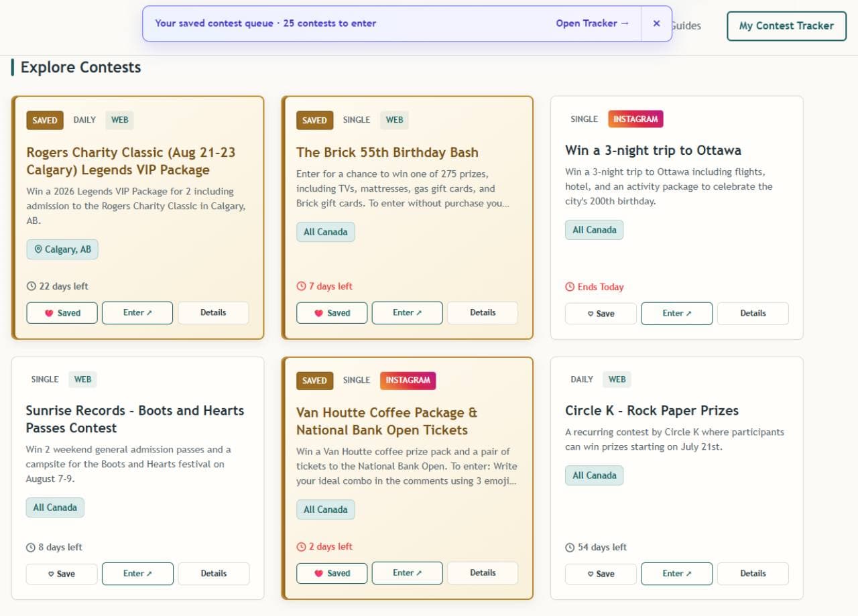Click the 22 days left clock indicator
This screenshot has height=616, width=858.
tap(58, 287)
